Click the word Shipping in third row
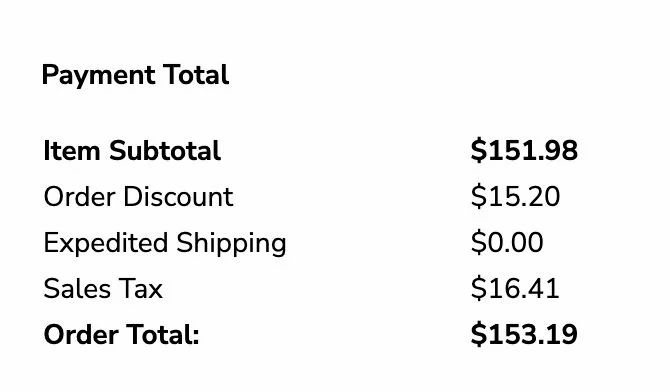 pyautogui.click(x=231, y=244)
